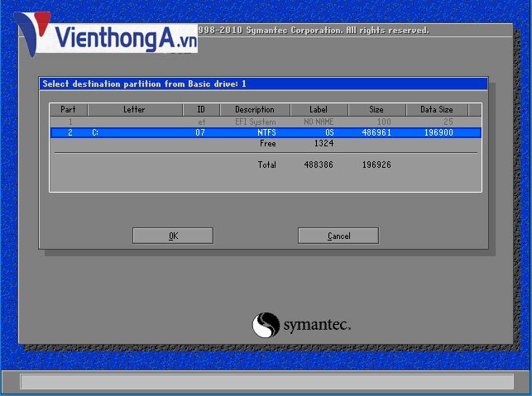This screenshot has width=532, height=396.
Task: Click the Description column header
Action: (x=255, y=109)
